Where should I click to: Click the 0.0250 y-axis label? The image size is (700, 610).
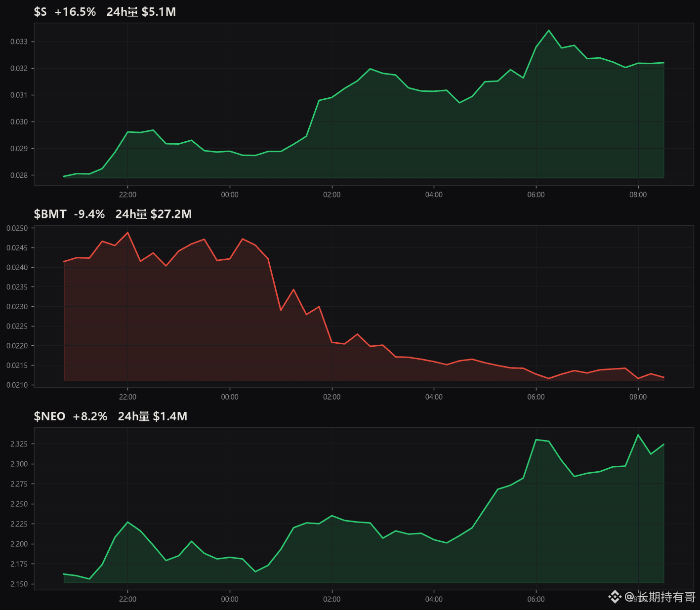(x=17, y=228)
